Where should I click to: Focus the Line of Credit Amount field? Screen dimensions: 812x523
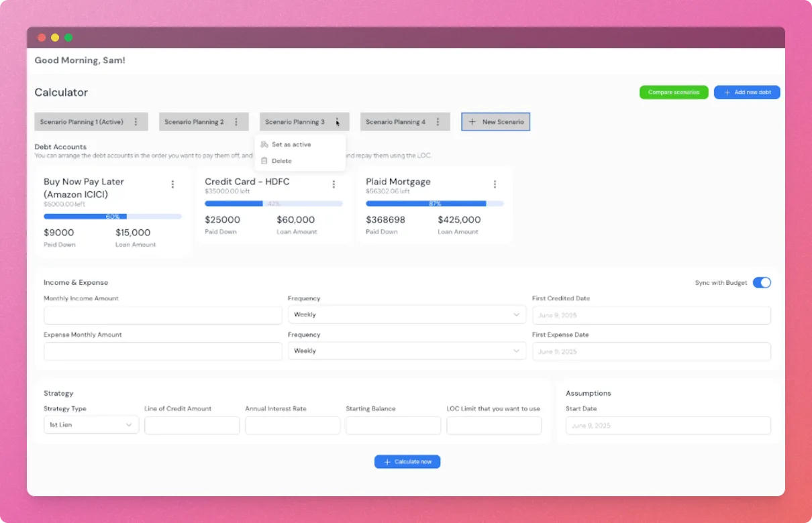coord(192,426)
